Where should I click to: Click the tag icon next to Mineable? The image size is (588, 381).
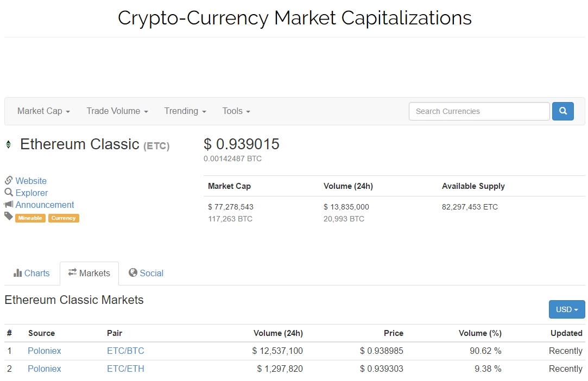[x=9, y=216]
